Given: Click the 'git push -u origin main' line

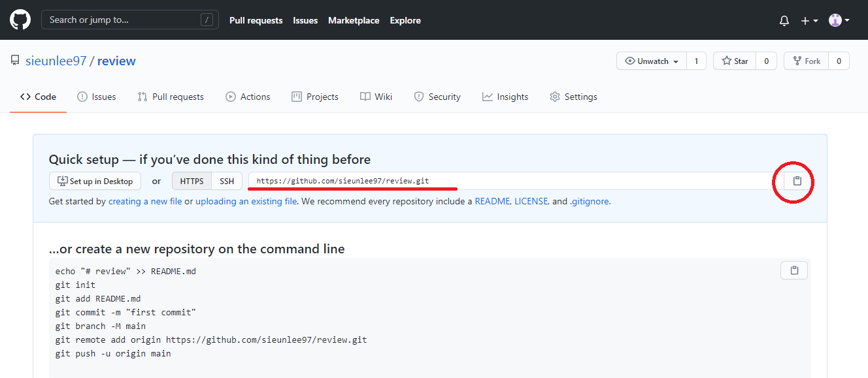Looking at the screenshot, I should [113, 353].
